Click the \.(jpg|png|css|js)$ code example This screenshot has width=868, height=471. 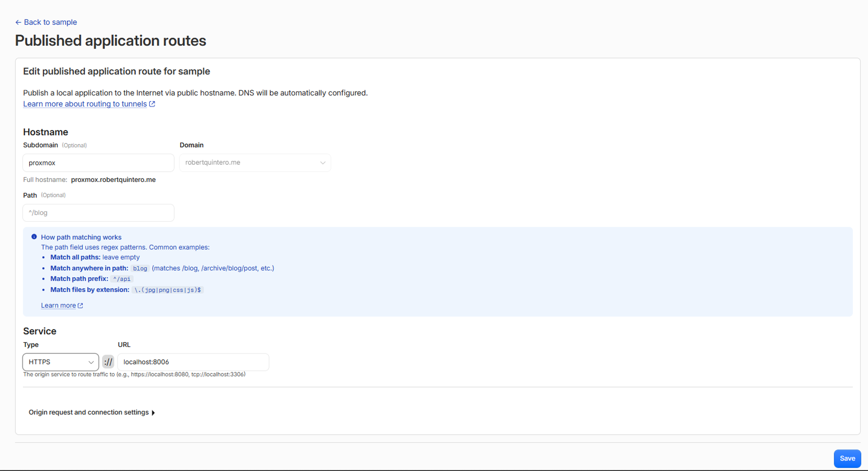[x=167, y=290]
